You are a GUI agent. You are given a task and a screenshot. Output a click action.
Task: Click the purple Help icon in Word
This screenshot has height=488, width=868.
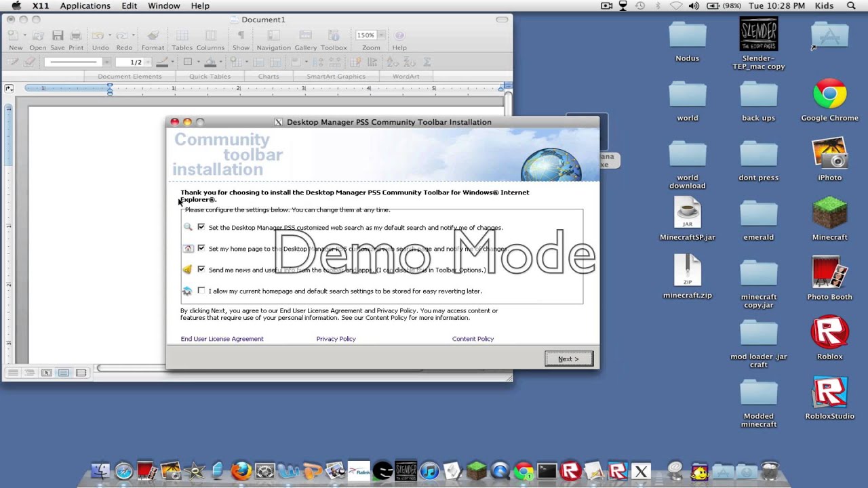tap(399, 35)
